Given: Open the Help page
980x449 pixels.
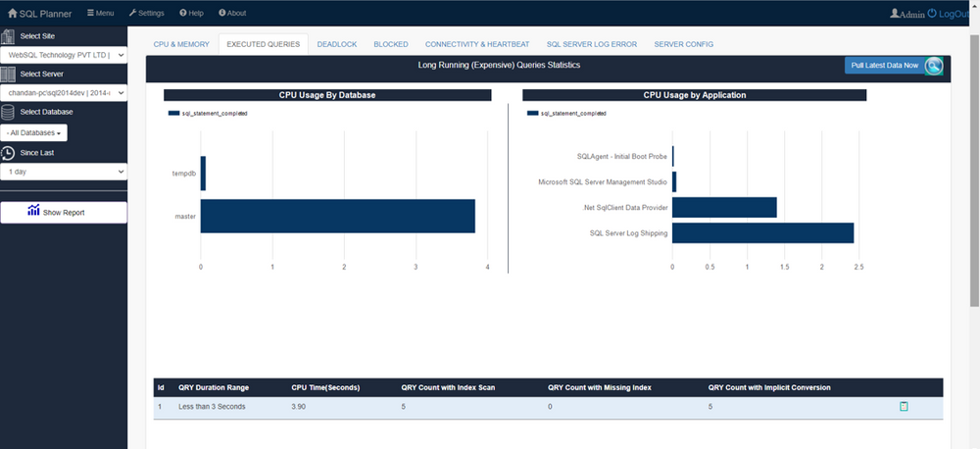Looking at the screenshot, I should tap(191, 14).
